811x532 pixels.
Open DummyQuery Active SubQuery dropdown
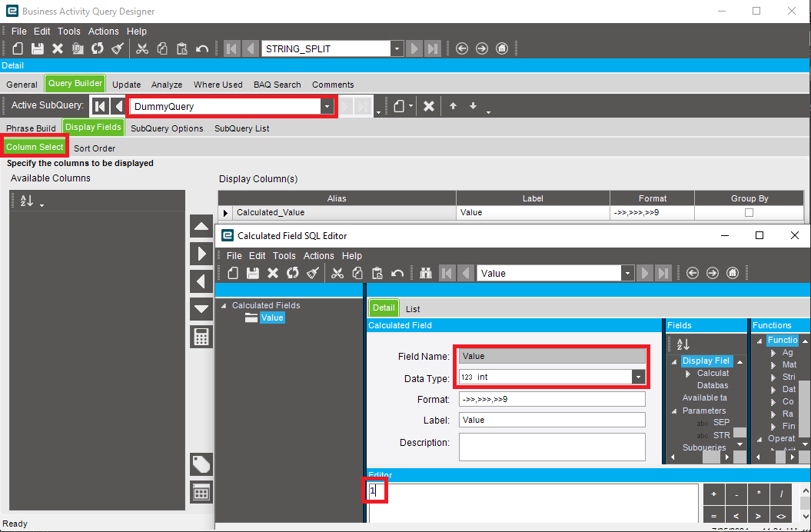327,106
